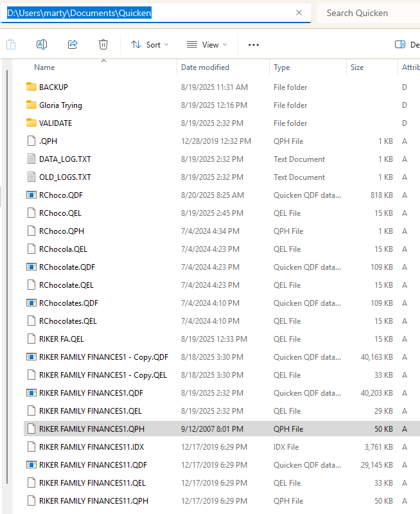Select file name RIKER FAMILY FINANCES1.QEL
Viewport: 420px width, 514px height.
point(91,411)
